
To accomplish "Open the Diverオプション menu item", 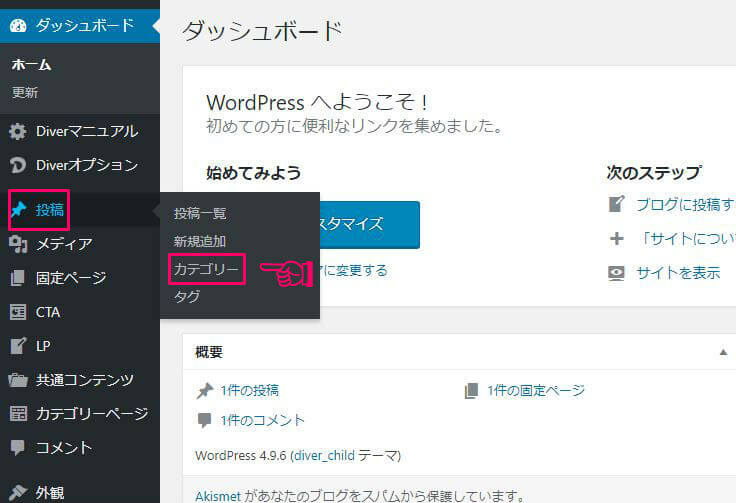I will [x=80, y=165].
